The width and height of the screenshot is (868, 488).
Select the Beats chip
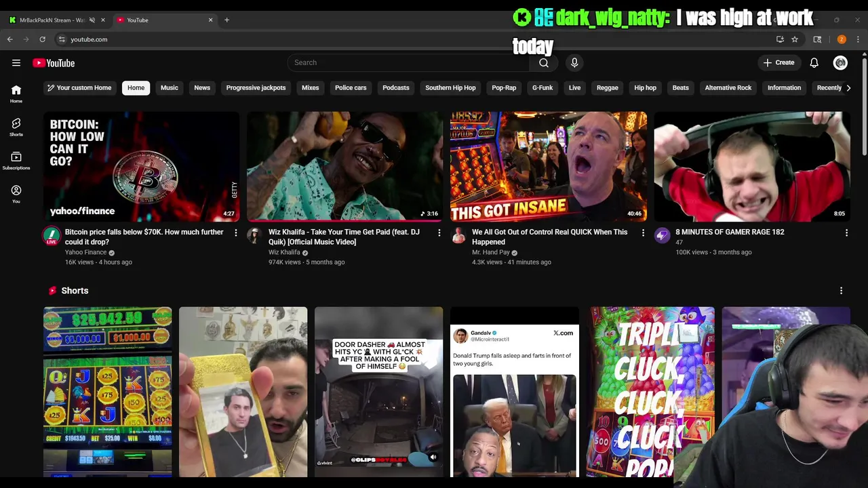(x=680, y=87)
